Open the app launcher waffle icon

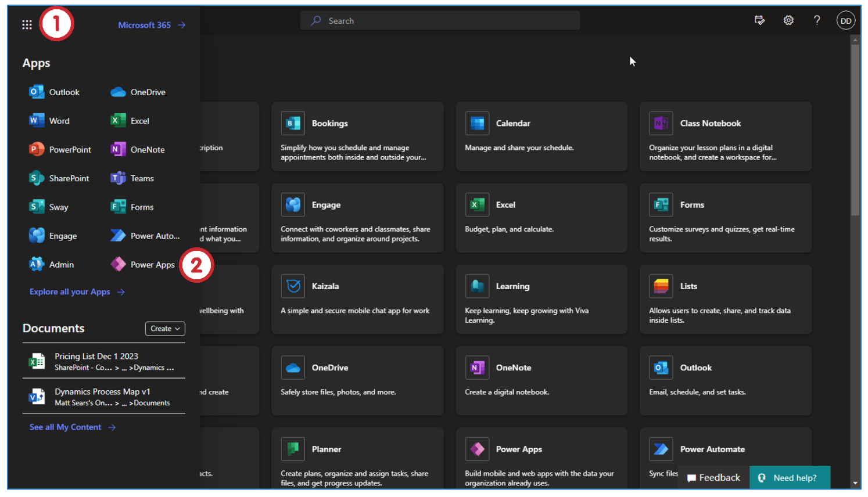click(27, 24)
